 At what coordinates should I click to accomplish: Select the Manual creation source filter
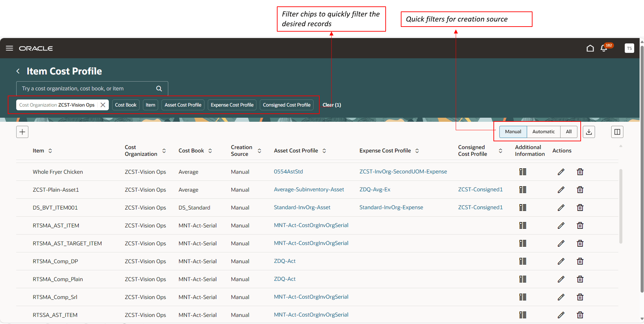[x=513, y=132]
